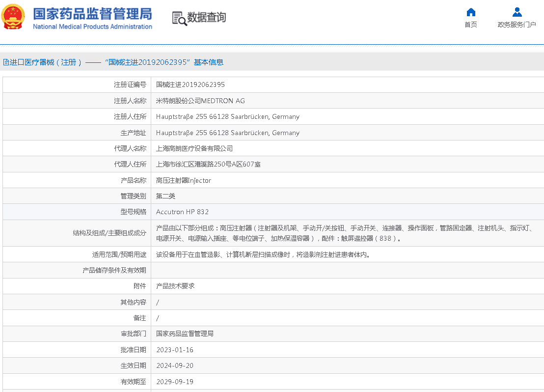Click the 数据查询 magnifier document icon

tap(179, 18)
